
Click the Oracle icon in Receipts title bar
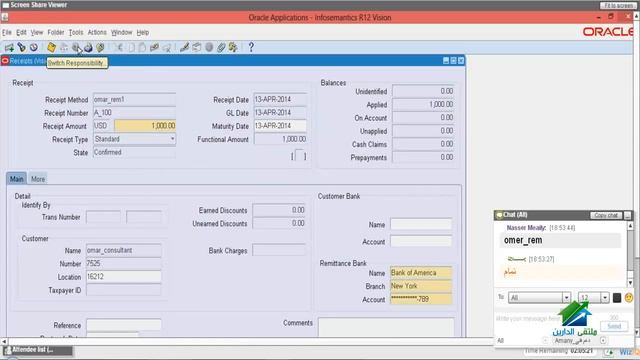5,61
